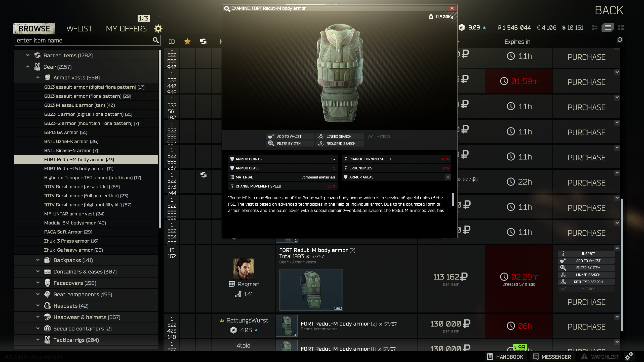Click RettungsWurst offer armor thumbnail
The height and width of the screenshot is (362, 644).
point(287,326)
